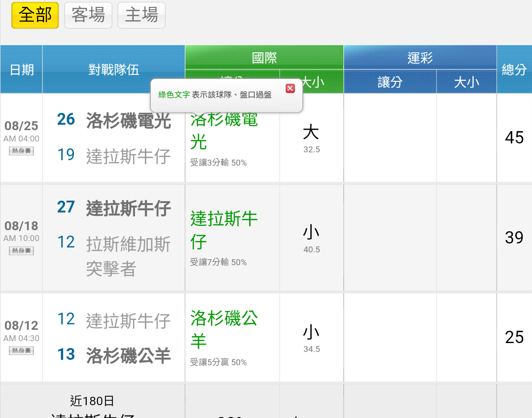Click the 小 34.5 over/under cell
This screenshot has height=418, width=532.
[x=311, y=338]
